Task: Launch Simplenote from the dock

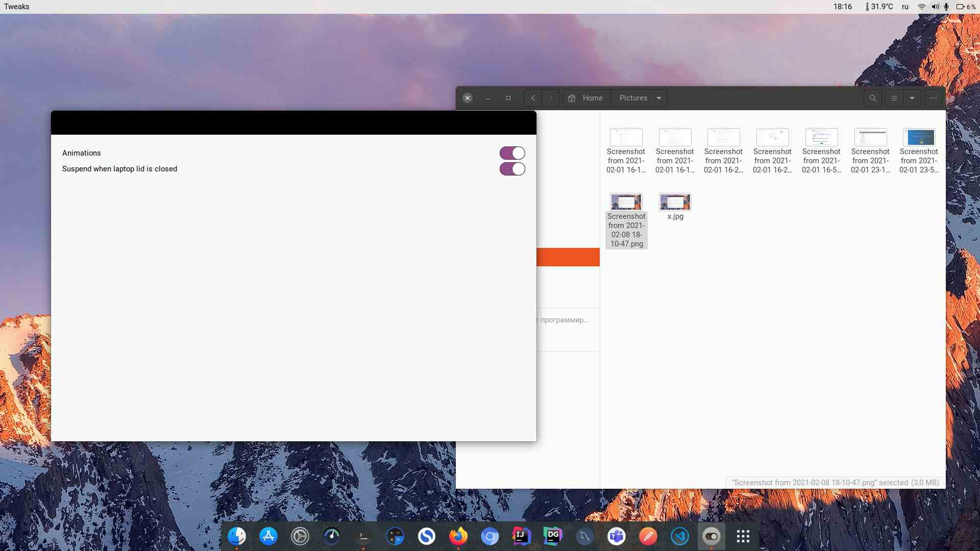Action: (427, 536)
